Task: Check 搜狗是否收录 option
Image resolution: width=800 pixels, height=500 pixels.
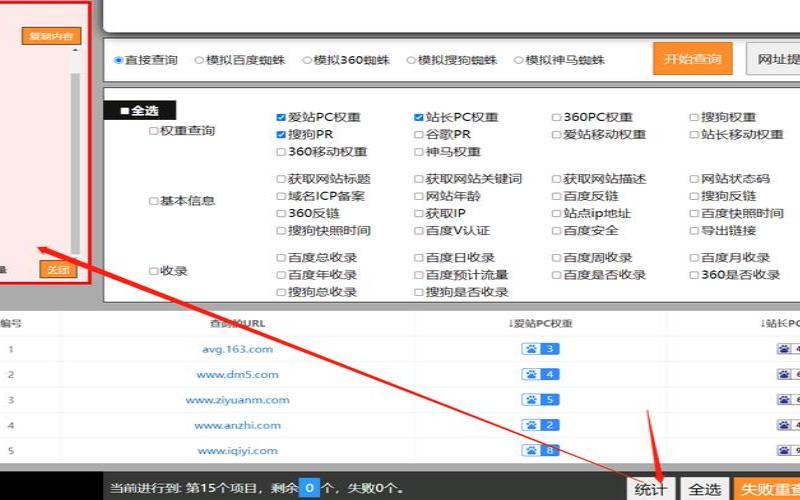Action: (419, 292)
